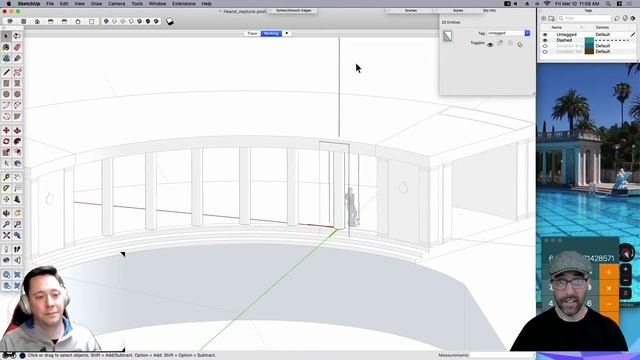Click the Measurements input box

pos(502,355)
